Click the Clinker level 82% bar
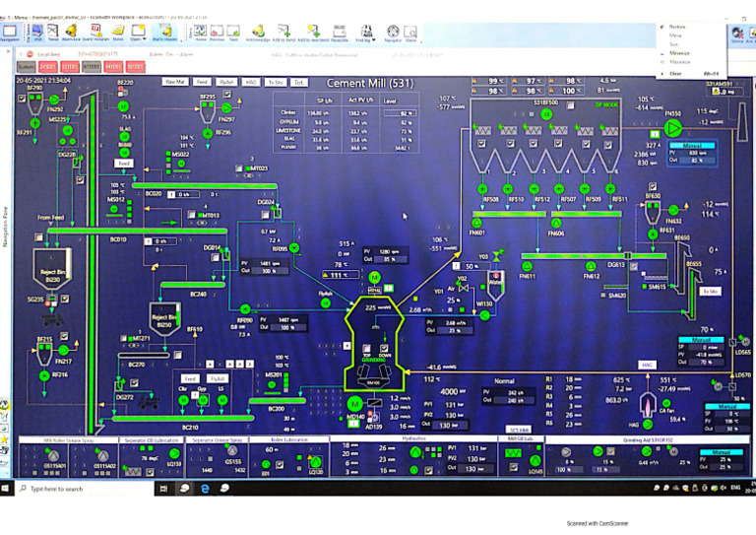 [x=400, y=113]
